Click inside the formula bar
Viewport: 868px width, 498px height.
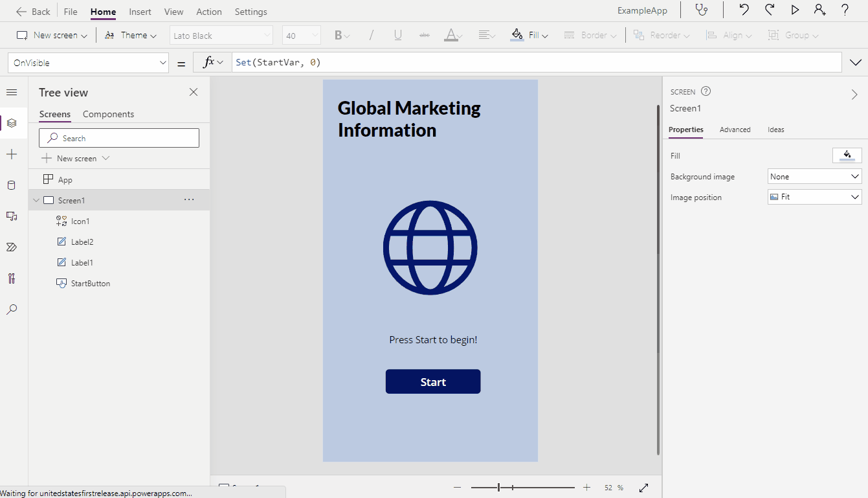[x=453, y=62]
